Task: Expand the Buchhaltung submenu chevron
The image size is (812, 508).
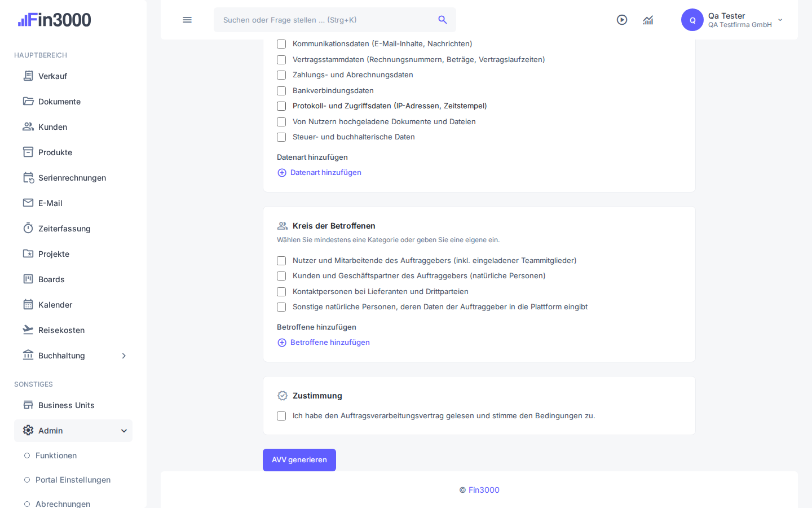Action: (124, 356)
